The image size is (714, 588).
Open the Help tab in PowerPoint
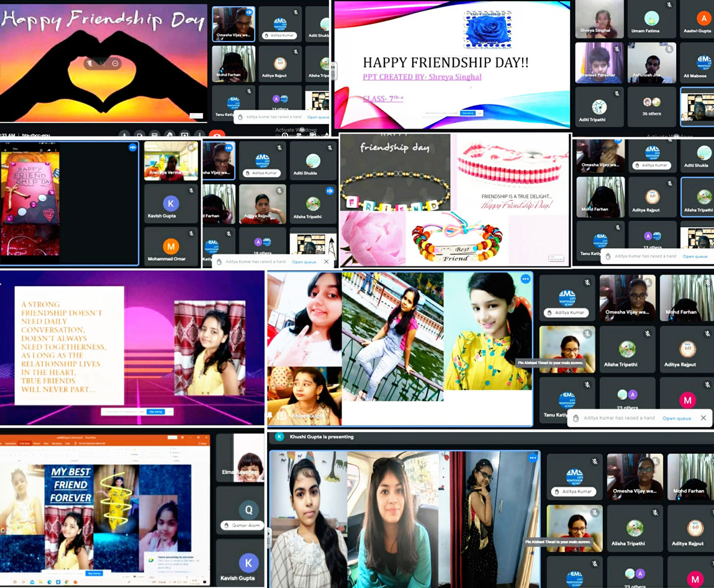coord(68,443)
